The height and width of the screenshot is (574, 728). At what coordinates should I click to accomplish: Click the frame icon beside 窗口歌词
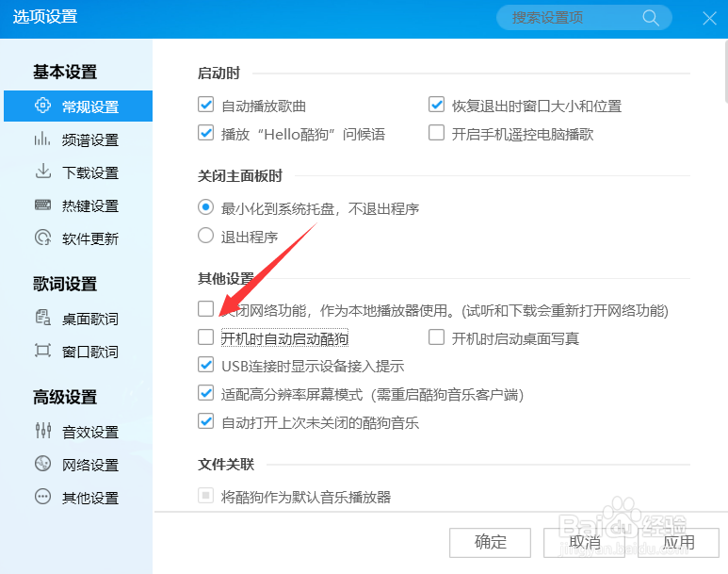(42, 350)
